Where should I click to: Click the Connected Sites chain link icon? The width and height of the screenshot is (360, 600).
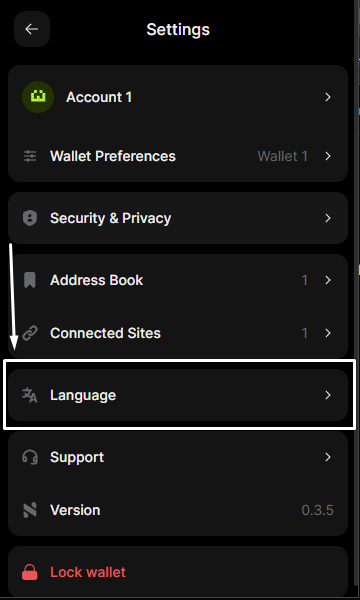[x=30, y=333]
